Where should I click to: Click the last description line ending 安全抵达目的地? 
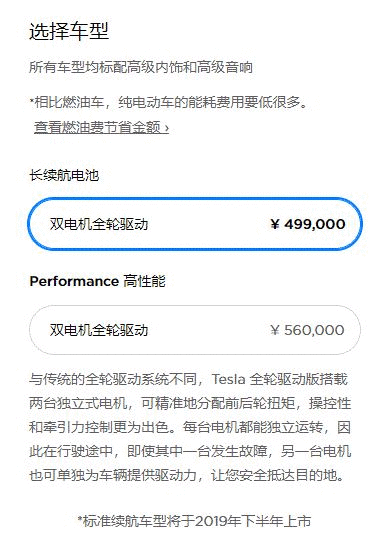(187, 475)
